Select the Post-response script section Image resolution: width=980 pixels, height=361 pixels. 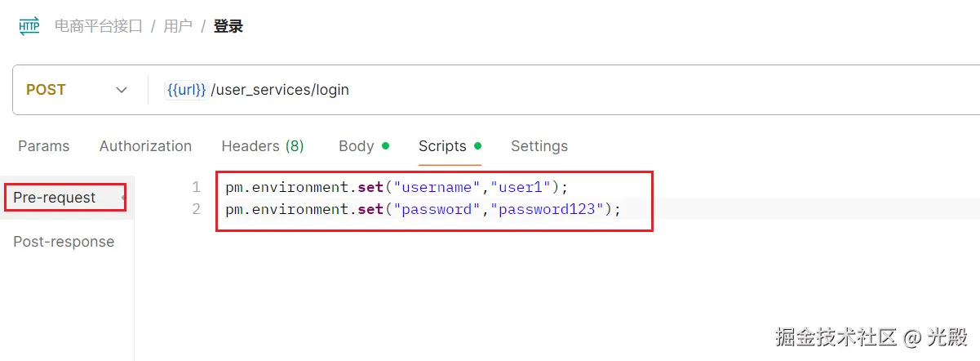click(x=64, y=242)
